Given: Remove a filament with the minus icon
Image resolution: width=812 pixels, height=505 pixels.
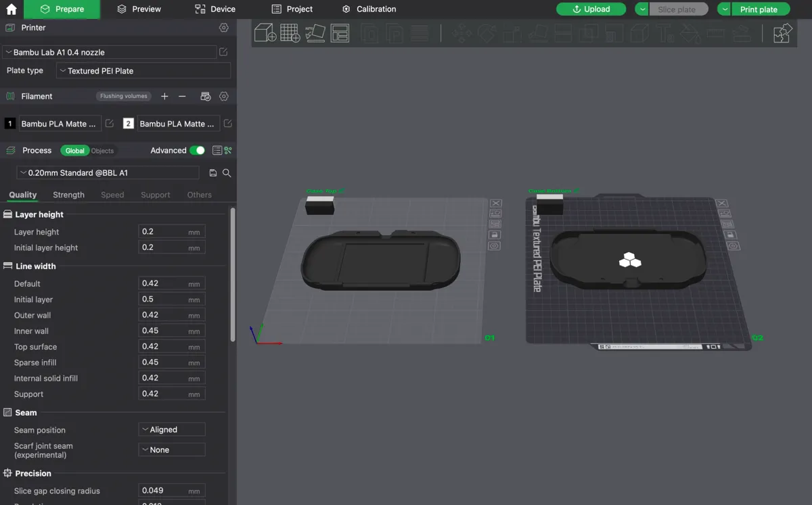Looking at the screenshot, I should coord(182,97).
